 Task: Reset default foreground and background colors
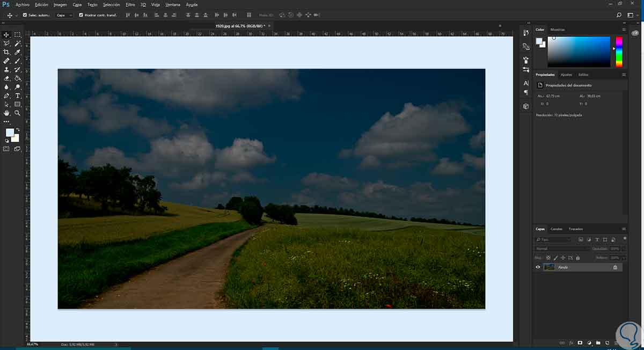click(7, 141)
